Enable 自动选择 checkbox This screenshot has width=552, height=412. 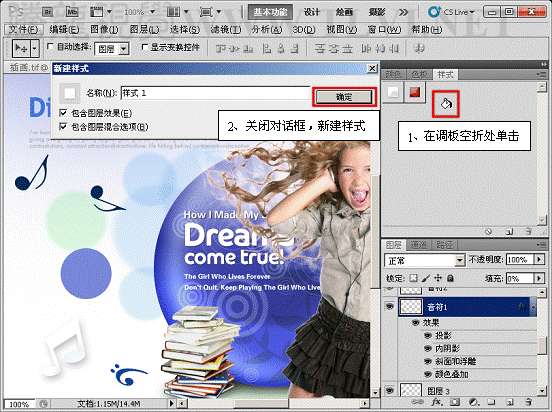point(50,46)
